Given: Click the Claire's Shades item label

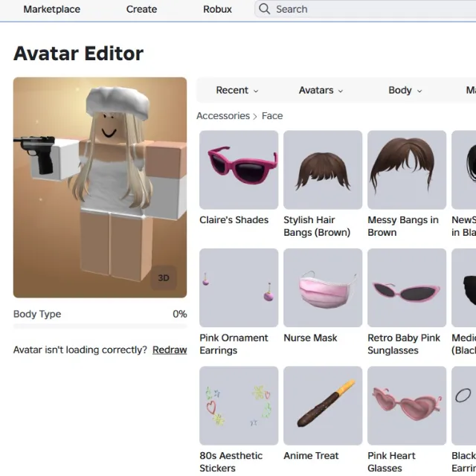Looking at the screenshot, I should (234, 220).
